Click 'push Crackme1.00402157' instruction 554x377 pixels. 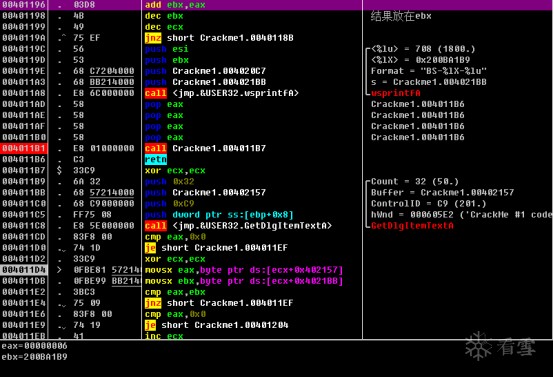(205, 193)
